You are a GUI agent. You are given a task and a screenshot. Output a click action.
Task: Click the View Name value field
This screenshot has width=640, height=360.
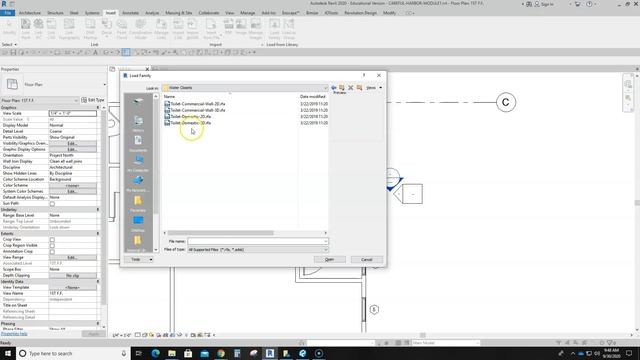(x=73, y=293)
